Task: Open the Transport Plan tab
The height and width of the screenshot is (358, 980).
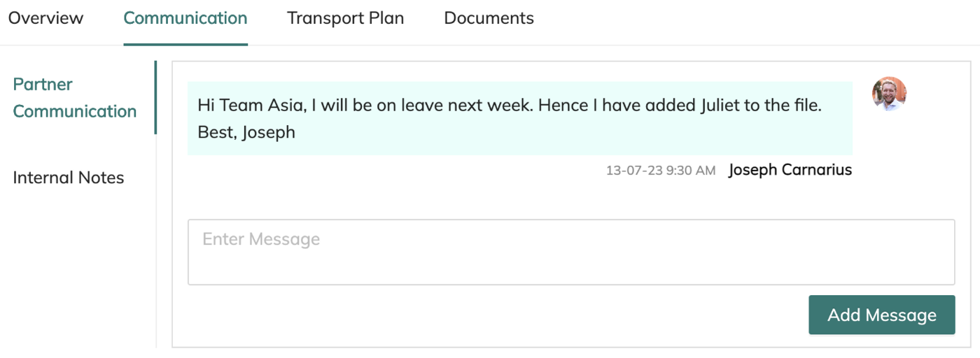Action: (x=345, y=19)
